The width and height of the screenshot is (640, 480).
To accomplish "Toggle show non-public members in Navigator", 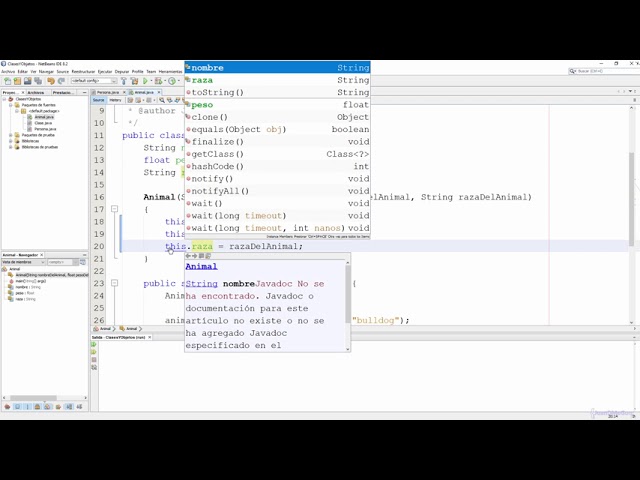I will 38,407.
